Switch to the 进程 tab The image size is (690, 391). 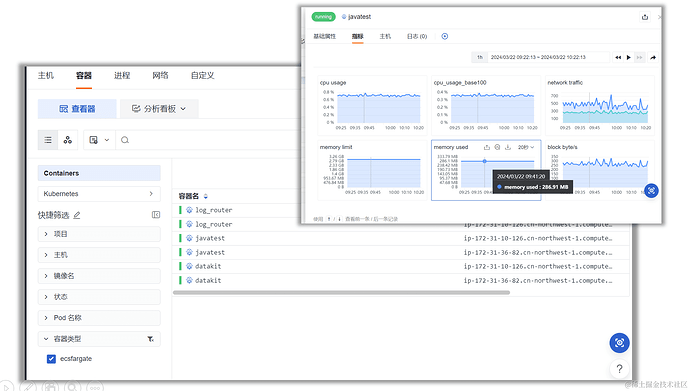click(x=122, y=76)
